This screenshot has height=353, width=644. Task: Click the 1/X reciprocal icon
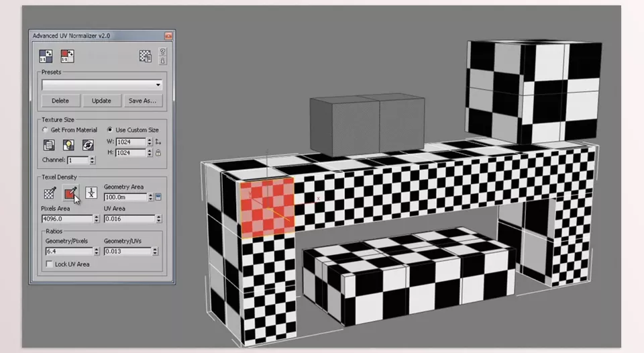tap(91, 193)
